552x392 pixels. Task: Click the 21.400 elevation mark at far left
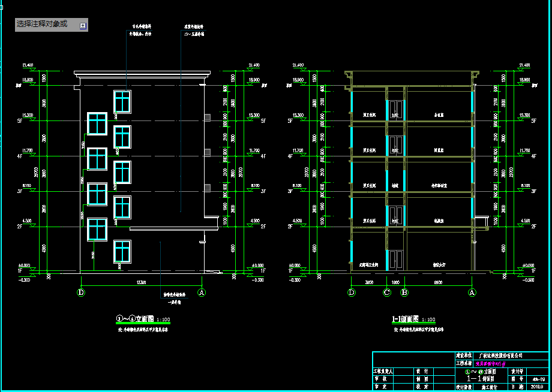click(x=28, y=65)
